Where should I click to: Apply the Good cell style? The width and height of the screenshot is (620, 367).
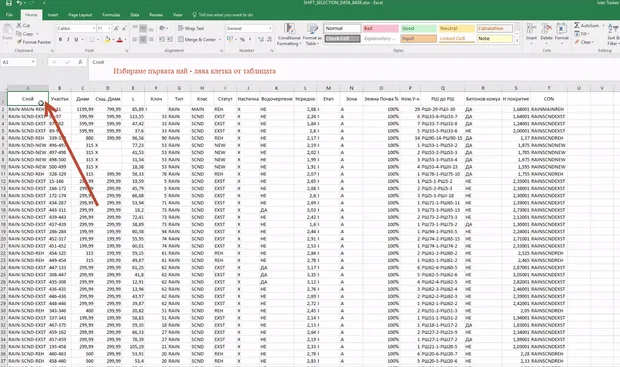click(418, 28)
